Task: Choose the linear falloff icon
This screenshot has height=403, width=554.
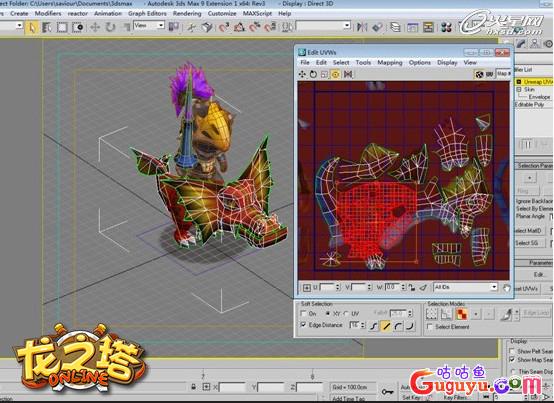Action: pyautogui.click(x=386, y=326)
